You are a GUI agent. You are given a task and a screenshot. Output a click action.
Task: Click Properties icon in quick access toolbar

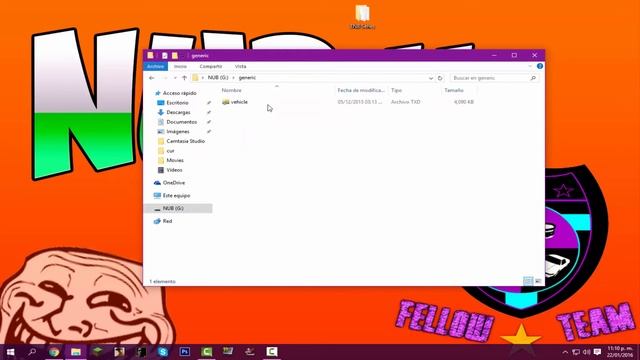(x=164, y=56)
